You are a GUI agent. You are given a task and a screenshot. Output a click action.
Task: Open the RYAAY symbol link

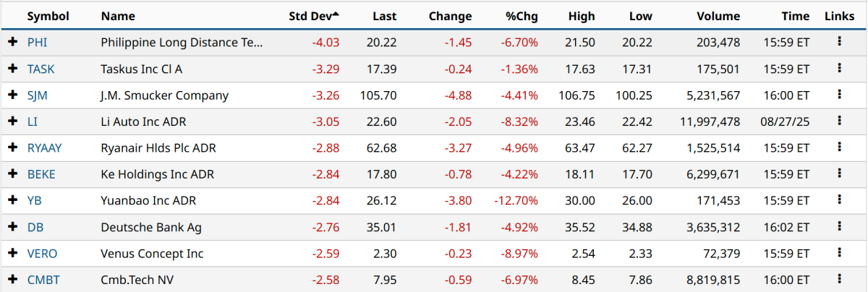(x=45, y=148)
